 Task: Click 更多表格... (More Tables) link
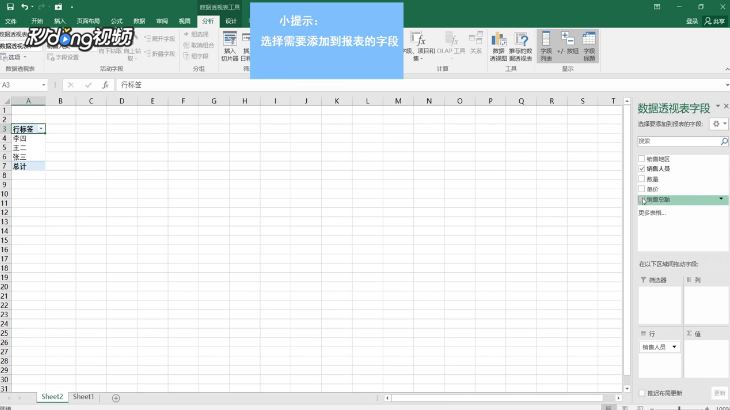point(652,213)
